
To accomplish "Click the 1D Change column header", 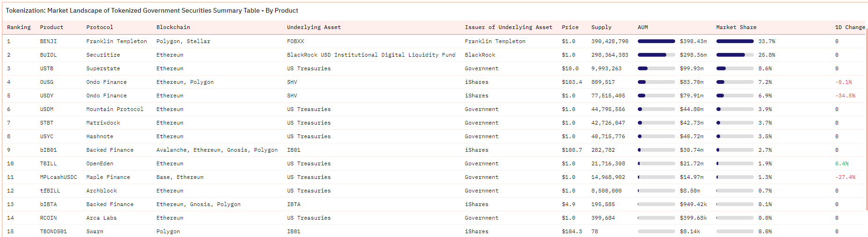I will coord(850,27).
